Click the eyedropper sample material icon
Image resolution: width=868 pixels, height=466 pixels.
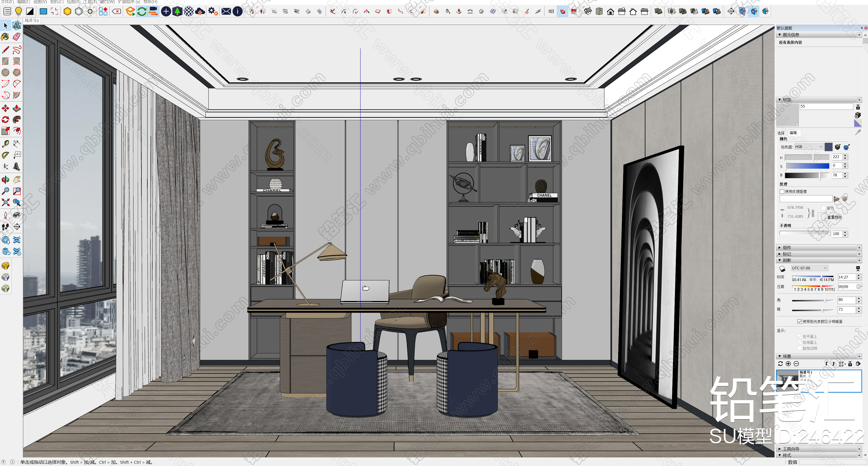coord(858,132)
